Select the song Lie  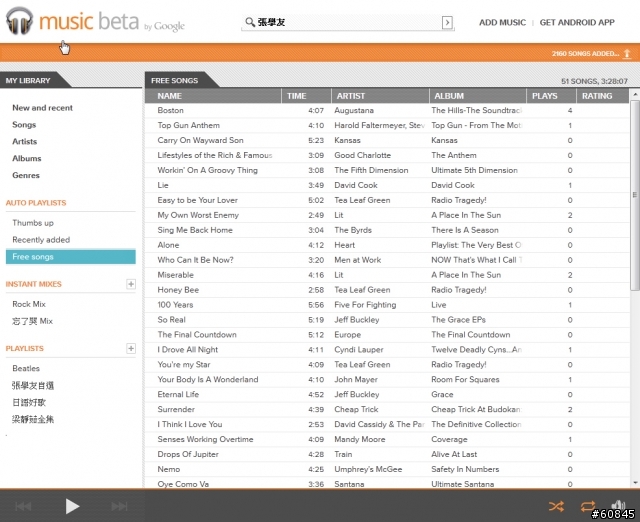(x=163, y=185)
